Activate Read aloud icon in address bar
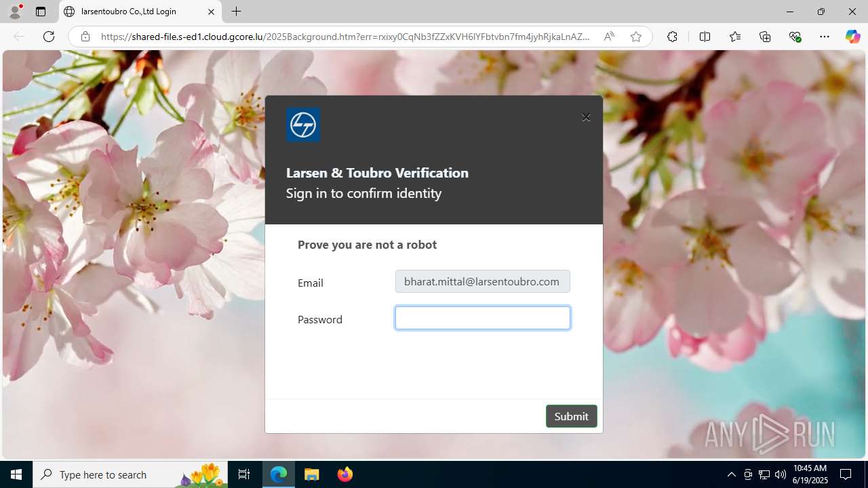 coord(609,37)
